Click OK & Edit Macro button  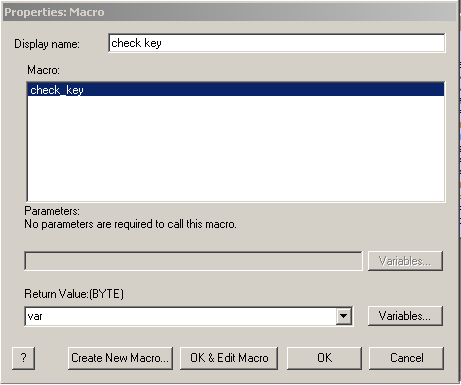point(229,358)
